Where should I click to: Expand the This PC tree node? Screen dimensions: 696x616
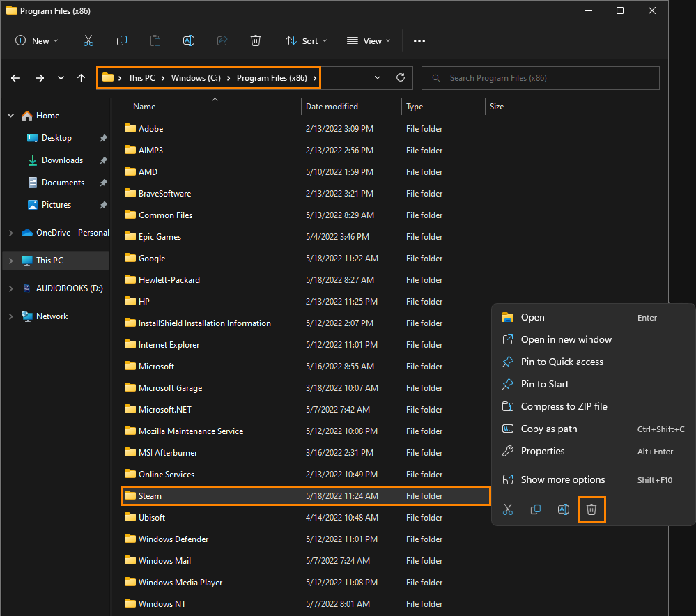point(10,261)
